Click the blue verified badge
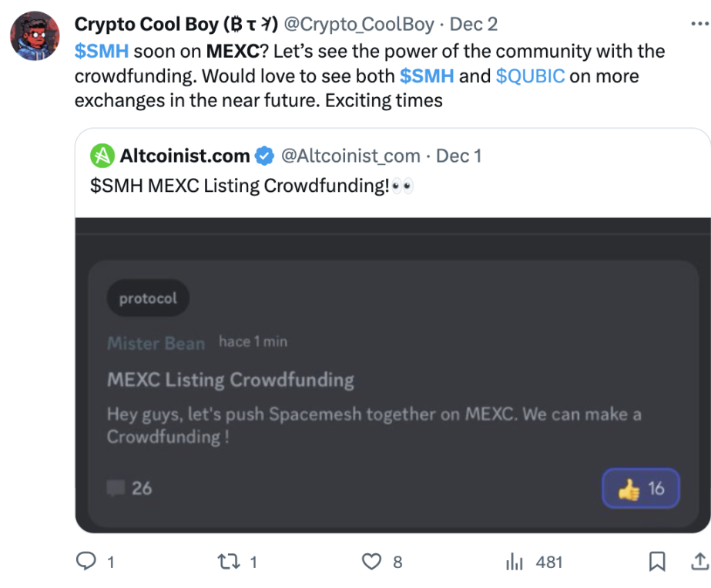The width and height of the screenshot is (711, 588). point(264,156)
